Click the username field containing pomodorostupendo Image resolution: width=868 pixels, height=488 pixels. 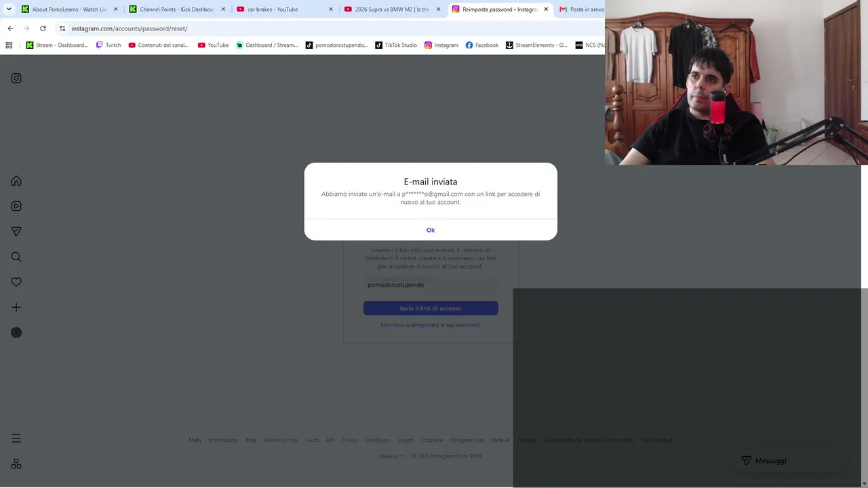(431, 285)
